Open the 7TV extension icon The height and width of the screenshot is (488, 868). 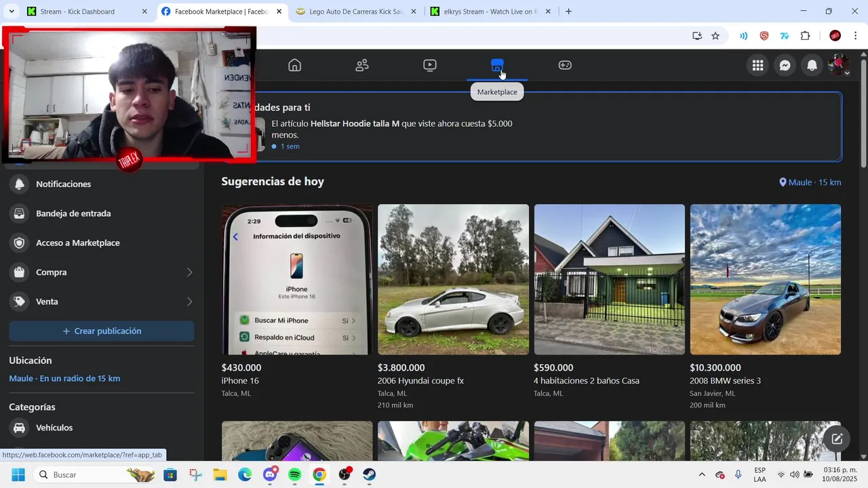pyautogui.click(x=785, y=36)
